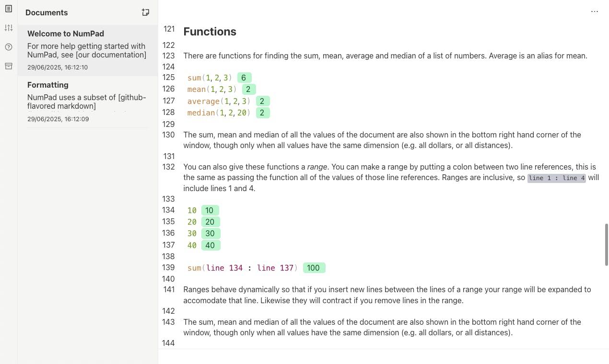609x364 pixels.
Task: Click line number 121 in the gutter
Action: [169, 29]
